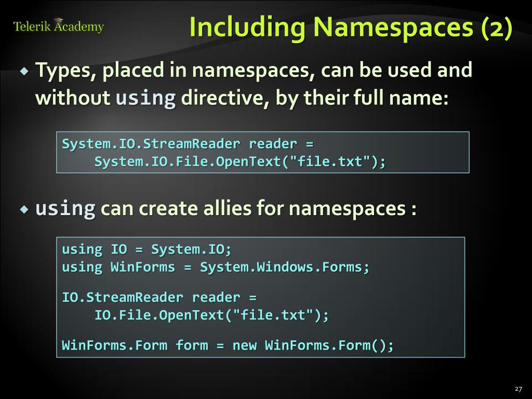Click the Telerik Academy logo
The image size is (532, 399).
coord(59,26)
